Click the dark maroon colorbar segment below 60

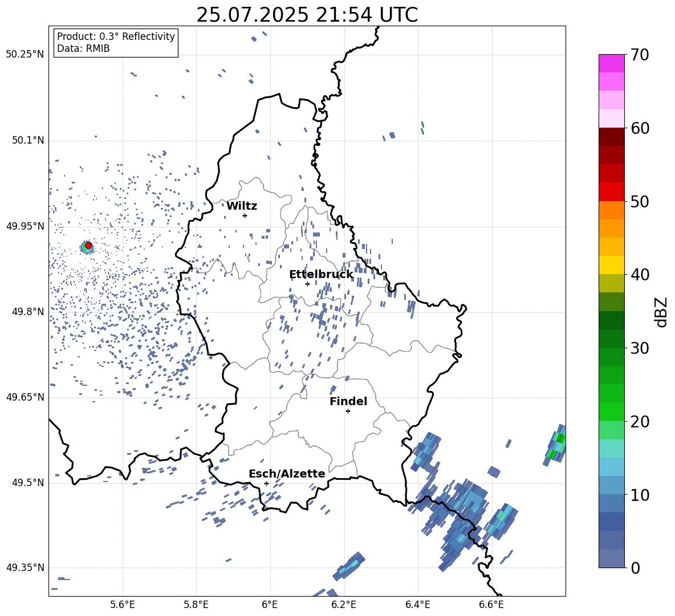point(611,137)
